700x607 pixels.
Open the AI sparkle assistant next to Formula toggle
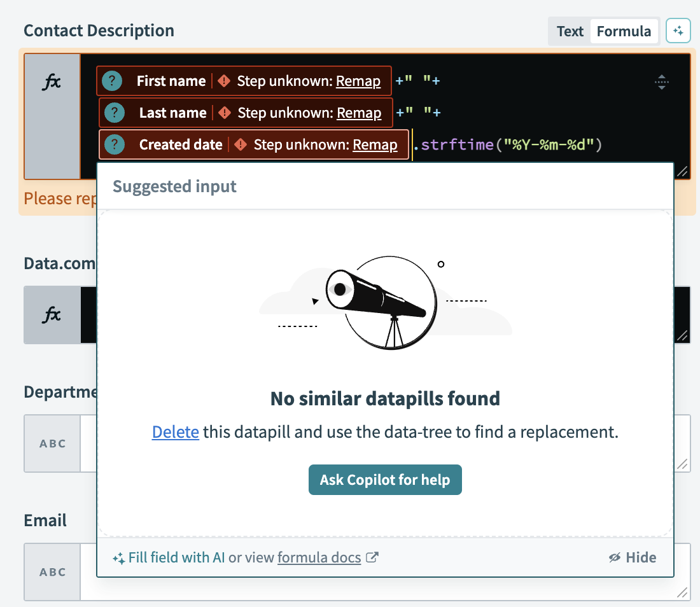click(x=678, y=30)
